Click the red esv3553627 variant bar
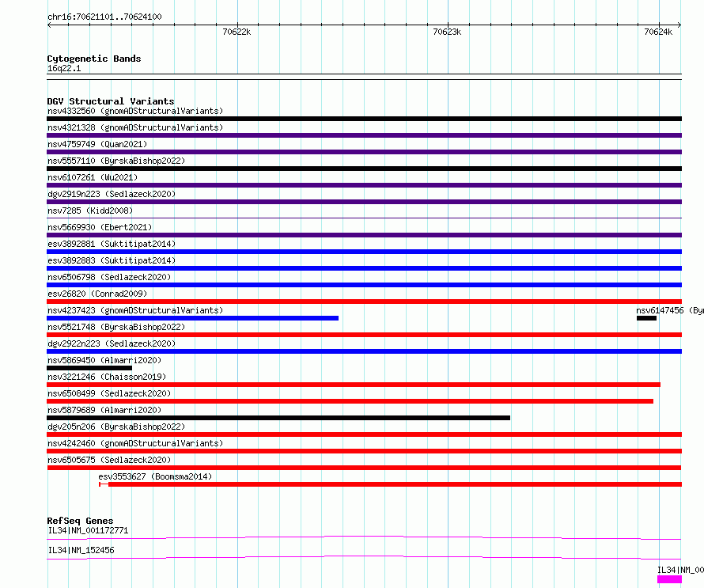This screenshot has width=704, height=588. (390, 484)
